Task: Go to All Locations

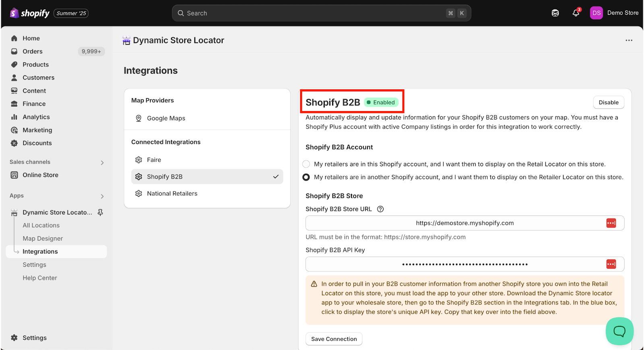Action: tap(41, 225)
